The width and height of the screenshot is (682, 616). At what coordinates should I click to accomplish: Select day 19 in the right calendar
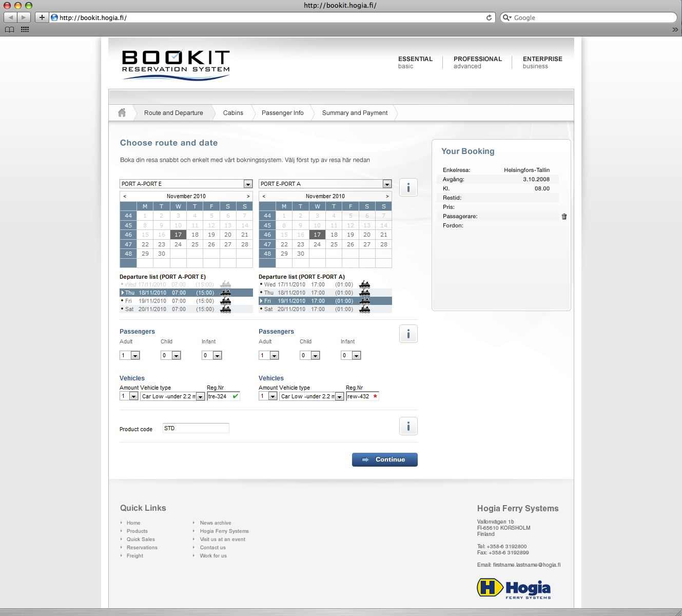pos(350,235)
